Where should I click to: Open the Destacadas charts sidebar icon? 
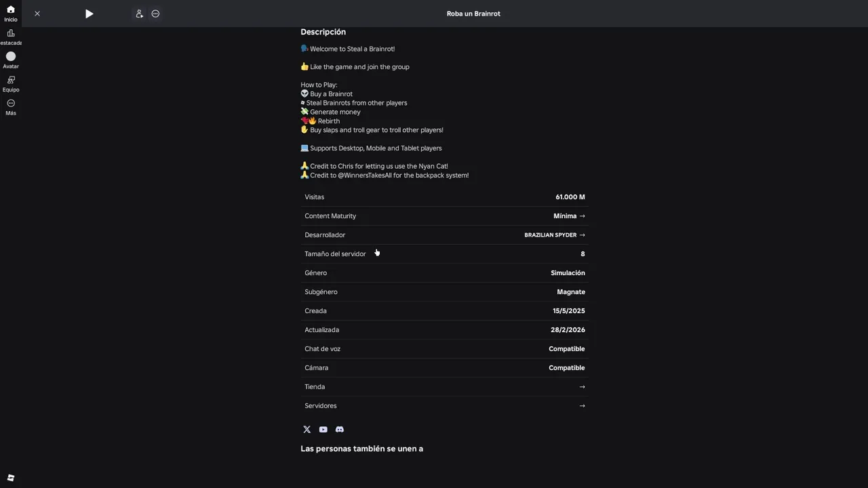point(11,37)
